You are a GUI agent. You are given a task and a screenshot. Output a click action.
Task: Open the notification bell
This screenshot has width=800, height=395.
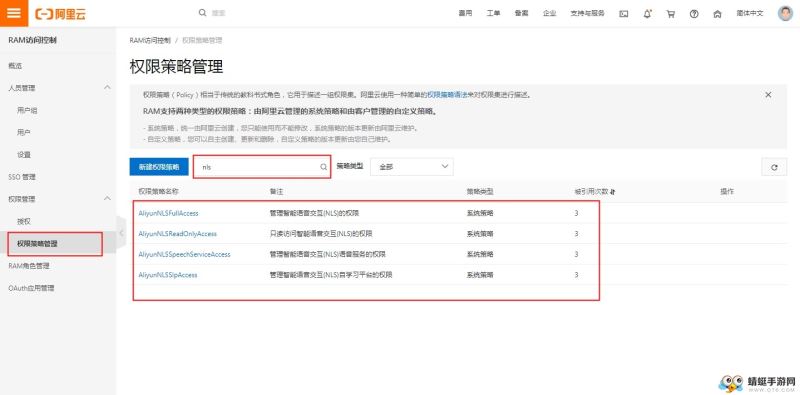[647, 14]
